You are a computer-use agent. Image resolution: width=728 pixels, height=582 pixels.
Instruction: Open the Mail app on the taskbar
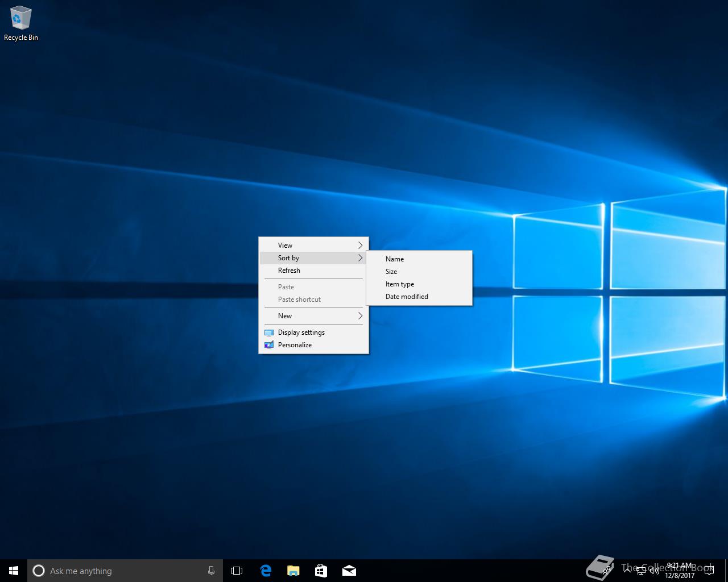pos(349,571)
